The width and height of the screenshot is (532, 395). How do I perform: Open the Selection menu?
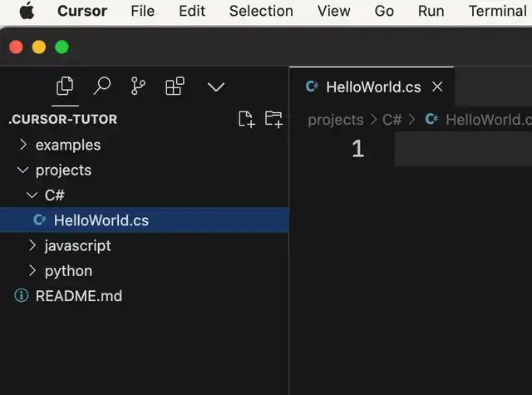coord(261,11)
